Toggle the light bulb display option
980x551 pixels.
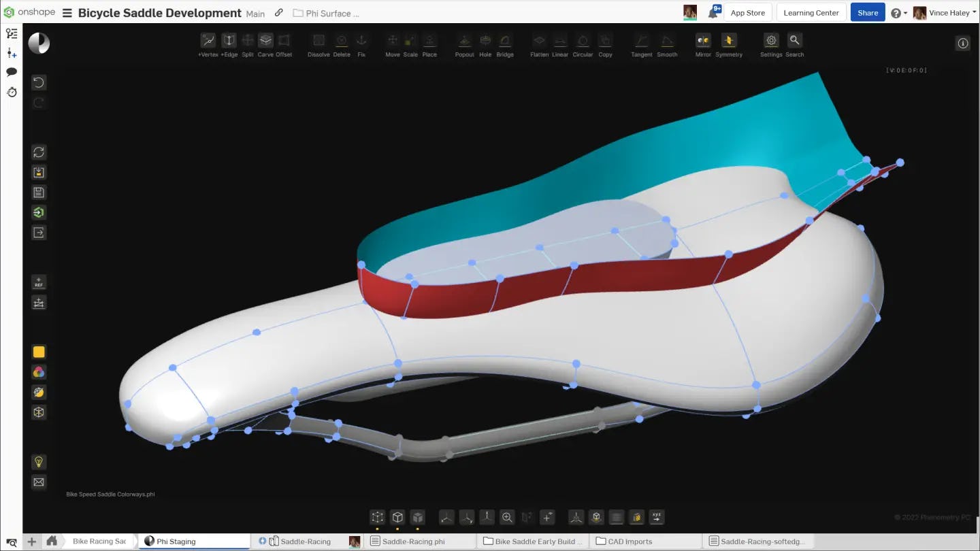(39, 462)
